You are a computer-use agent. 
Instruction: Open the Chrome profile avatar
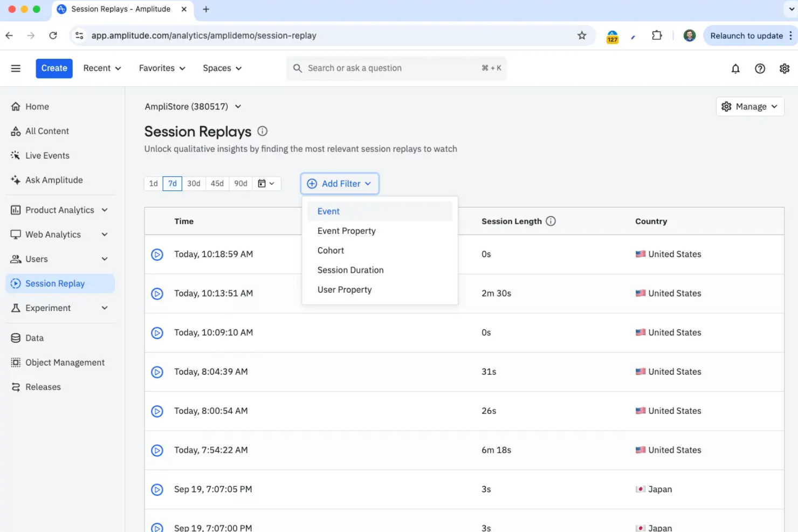click(x=689, y=36)
